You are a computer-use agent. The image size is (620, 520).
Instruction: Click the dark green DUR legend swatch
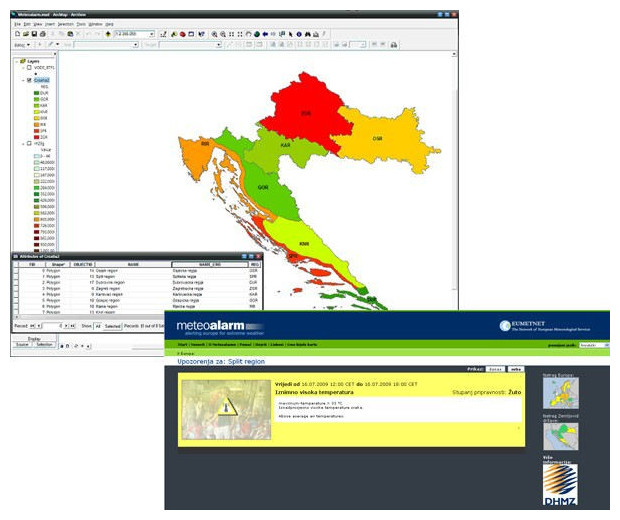(36, 93)
